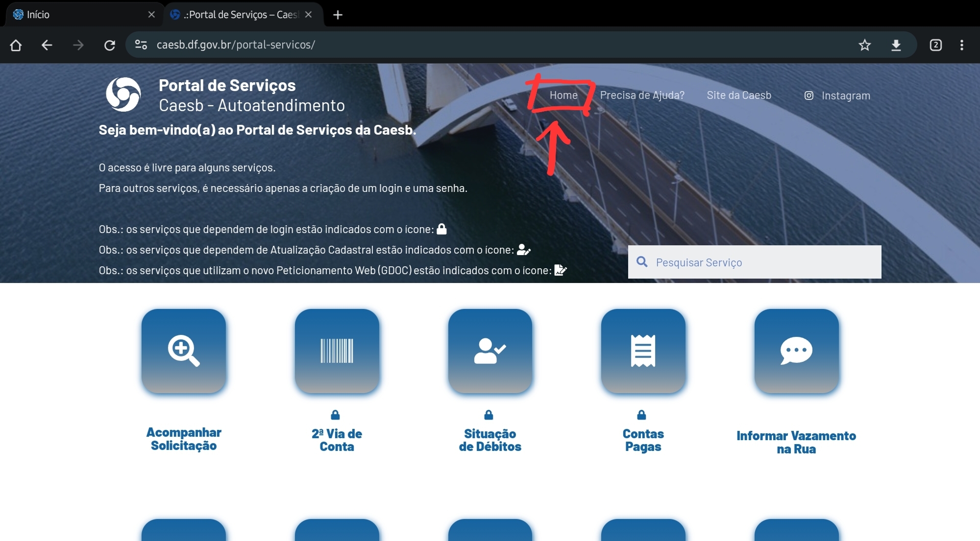Viewport: 980px width, 541px height.
Task: Open the Precisa de Ajuda? menu item
Action: point(642,95)
